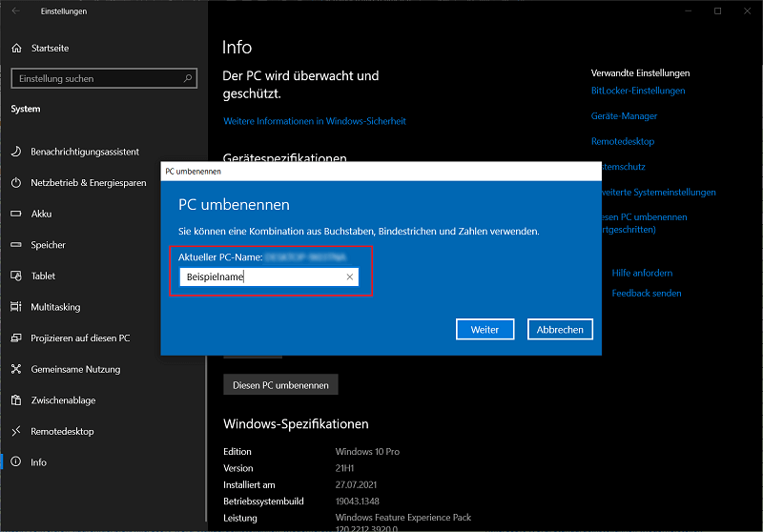Select the Akku text label in sidebar
Screen dimensions: 763x532
point(41,214)
